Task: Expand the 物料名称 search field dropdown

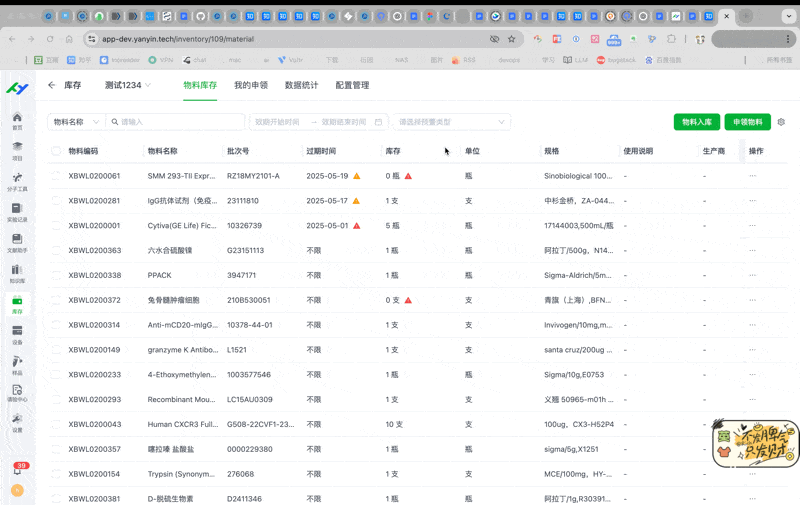Action: (x=76, y=122)
